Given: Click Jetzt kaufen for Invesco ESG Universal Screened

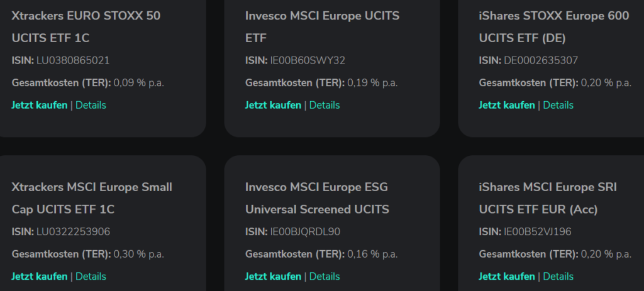Looking at the screenshot, I should tap(273, 276).
